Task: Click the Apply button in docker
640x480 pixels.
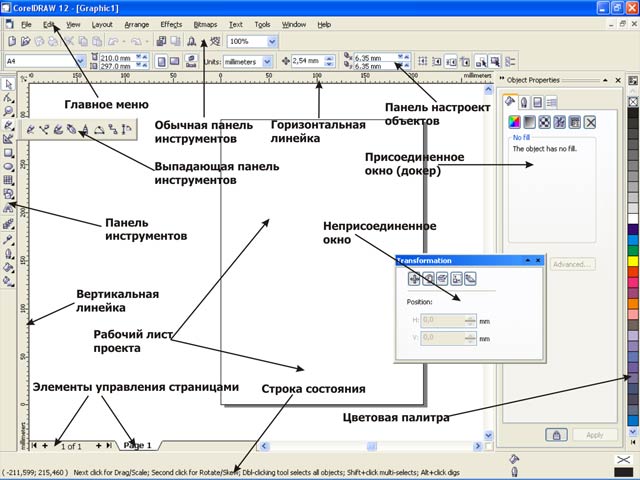Action: click(x=595, y=435)
